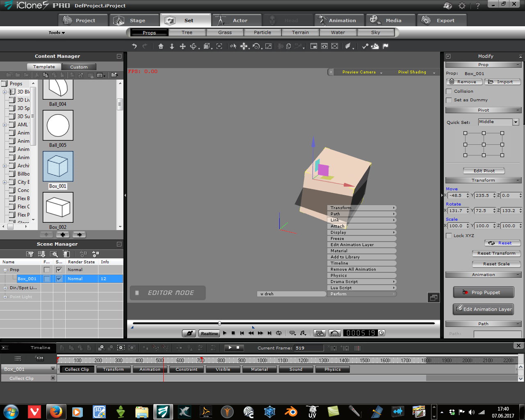Select the Particle sub-tab

click(262, 32)
